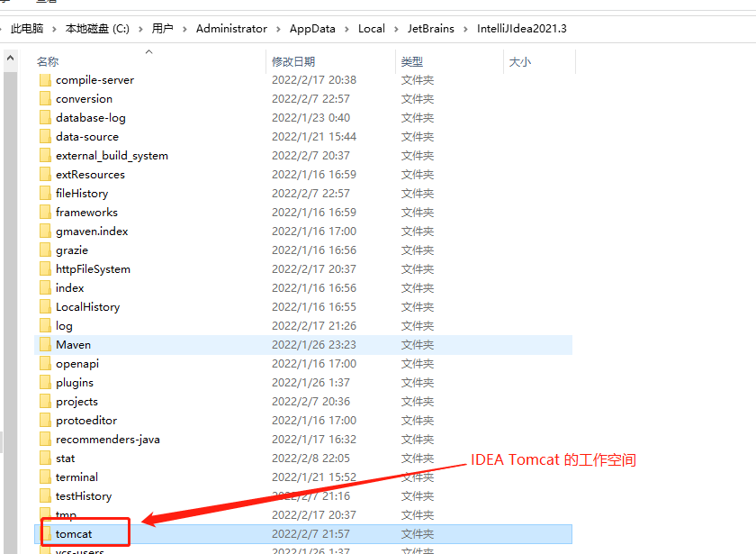Click navigation pane scroll up arrow
This screenshot has width=756, height=554.
[x=10, y=59]
